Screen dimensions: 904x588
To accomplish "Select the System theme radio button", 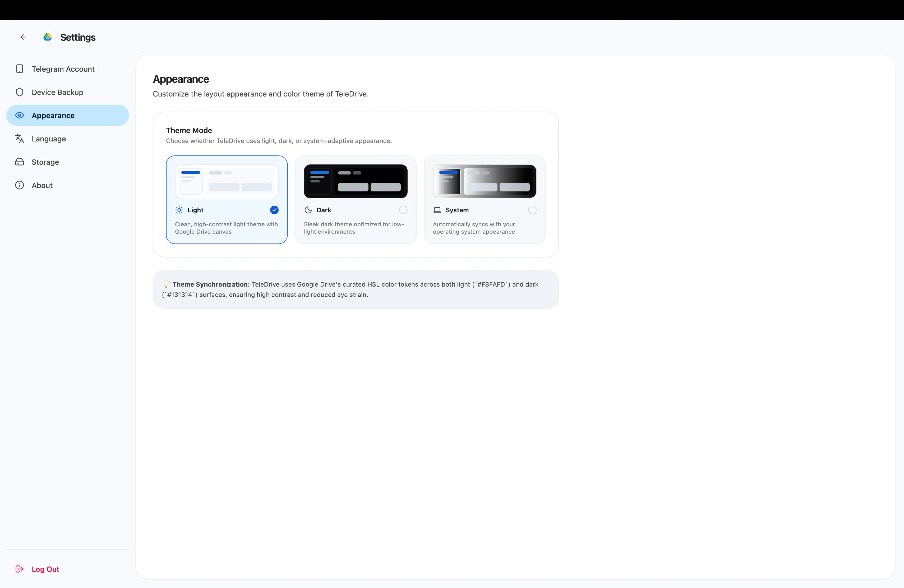I will tap(532, 210).
